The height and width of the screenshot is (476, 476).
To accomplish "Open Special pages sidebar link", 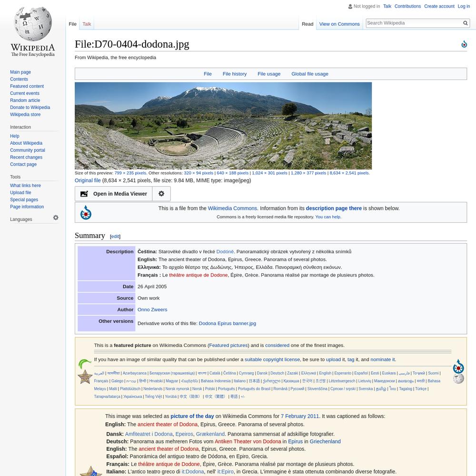I will click(x=24, y=200).
